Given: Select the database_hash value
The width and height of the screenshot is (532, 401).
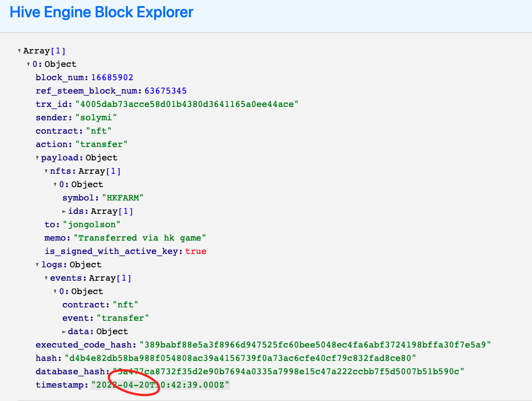Looking at the screenshot, I should point(288,371).
